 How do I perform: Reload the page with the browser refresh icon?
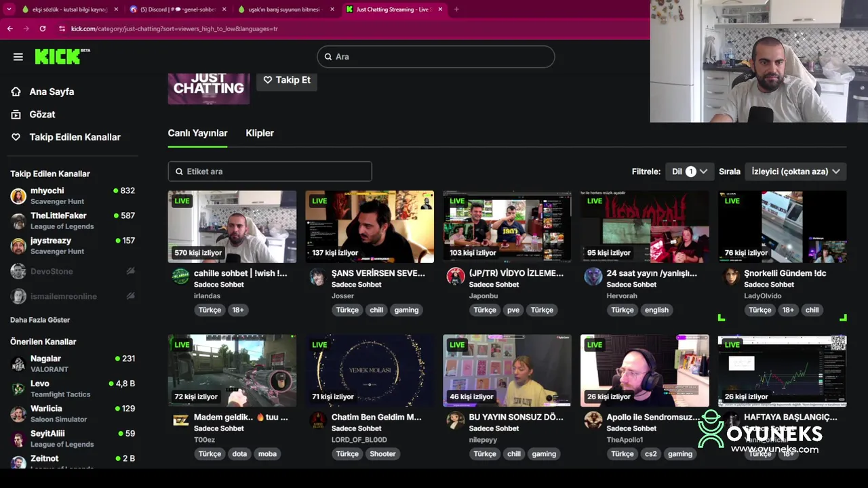tap(43, 28)
